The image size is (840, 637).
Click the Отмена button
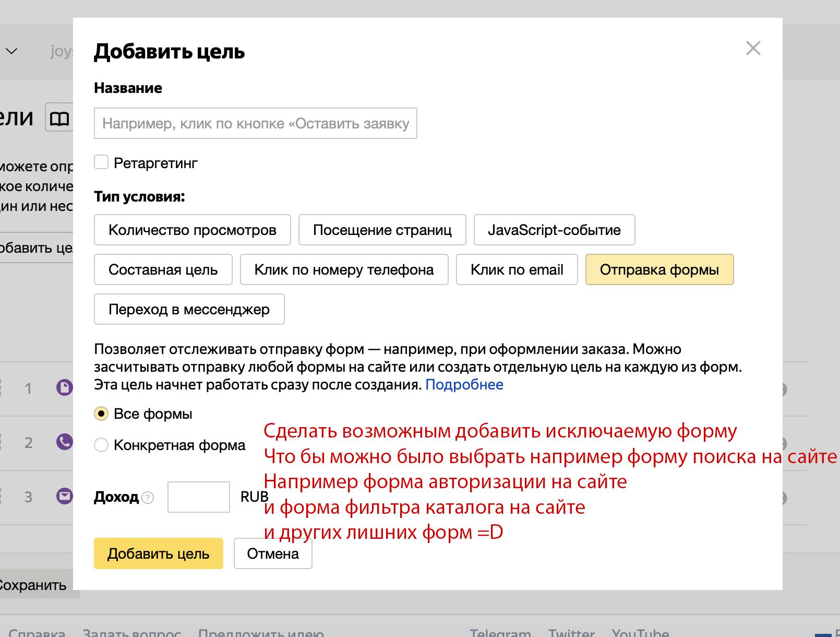(273, 553)
